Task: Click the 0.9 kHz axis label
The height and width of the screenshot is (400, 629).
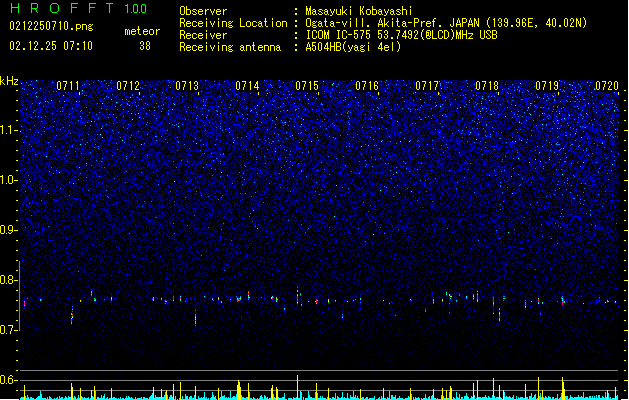Action: click(8, 230)
